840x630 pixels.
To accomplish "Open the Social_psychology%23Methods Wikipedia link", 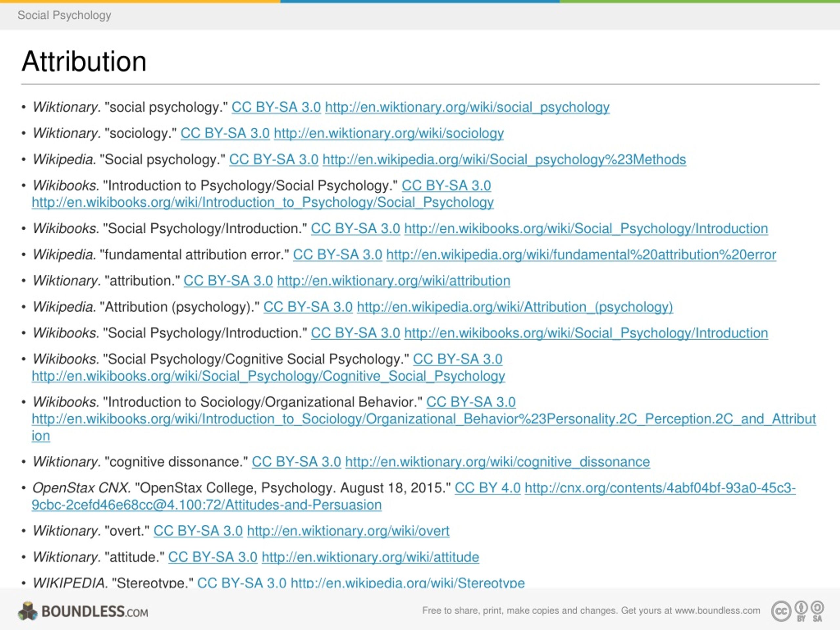I will pyautogui.click(x=504, y=160).
